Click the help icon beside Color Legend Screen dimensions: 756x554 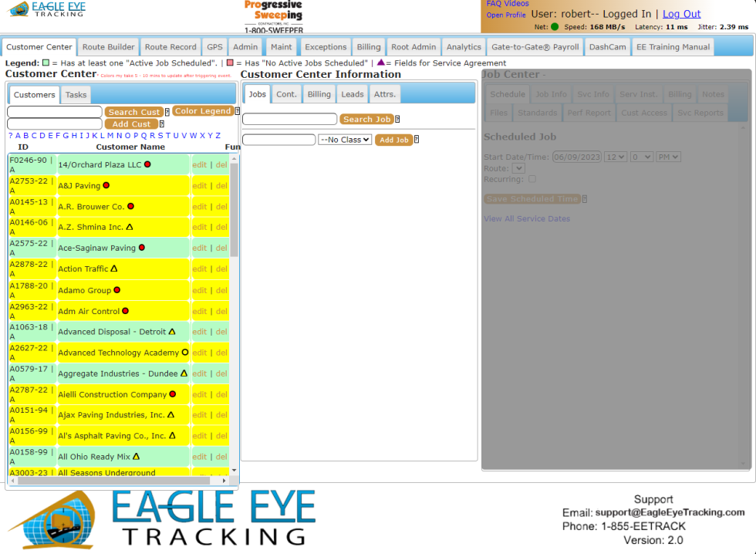click(235, 110)
